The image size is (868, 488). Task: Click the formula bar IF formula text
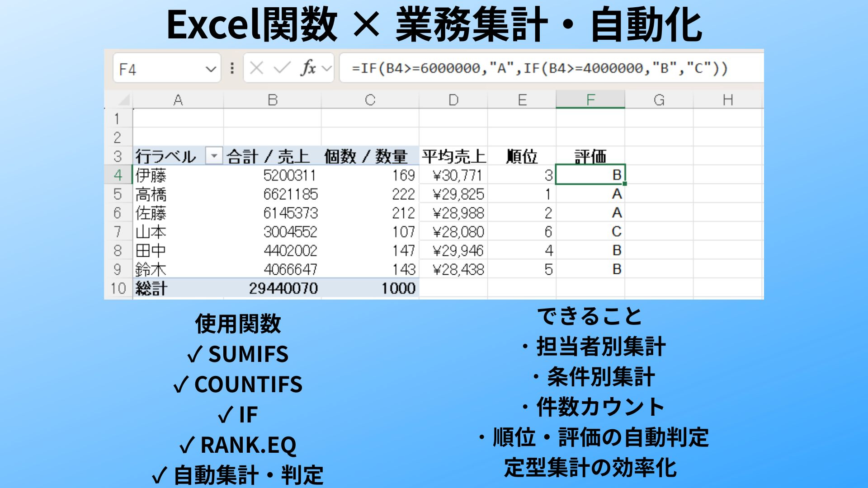coord(540,68)
